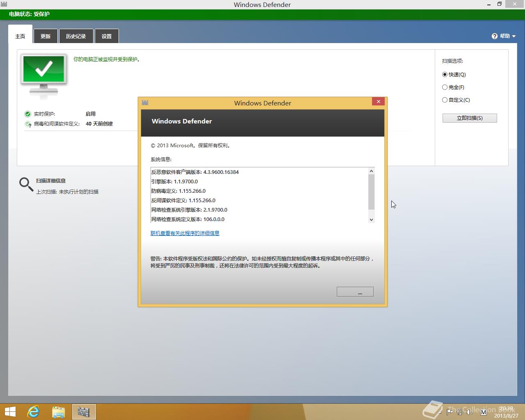
Task: Click the '上次扫描: 未执行计划的扫描' text
Action: [x=67, y=192]
